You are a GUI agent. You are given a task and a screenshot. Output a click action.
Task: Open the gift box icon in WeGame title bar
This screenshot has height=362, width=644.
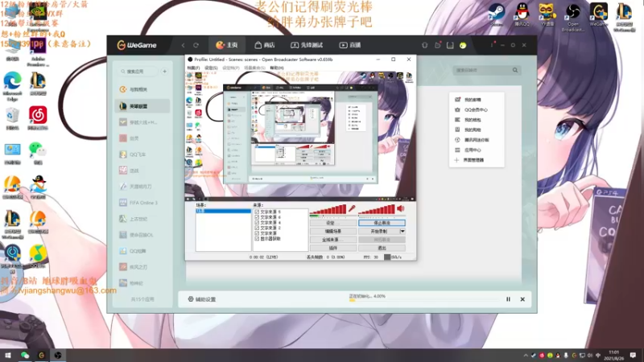437,45
